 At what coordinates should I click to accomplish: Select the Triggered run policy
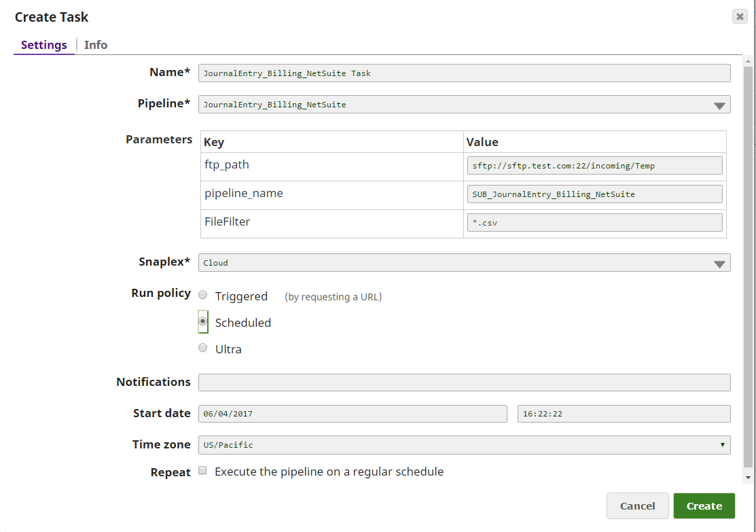coord(203,295)
